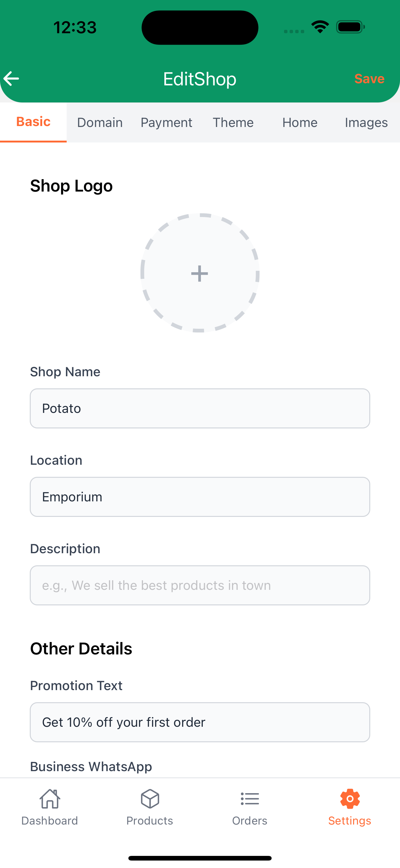Go to the Home tab
This screenshot has height=868, width=400.
point(300,123)
